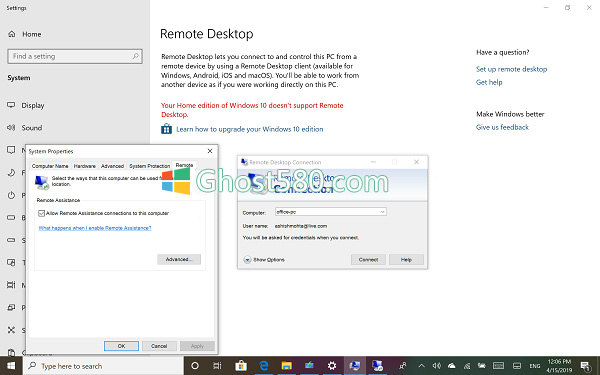This screenshot has width=600, height=375.
Task: Show hidden system tray icons
Action: coord(421,366)
